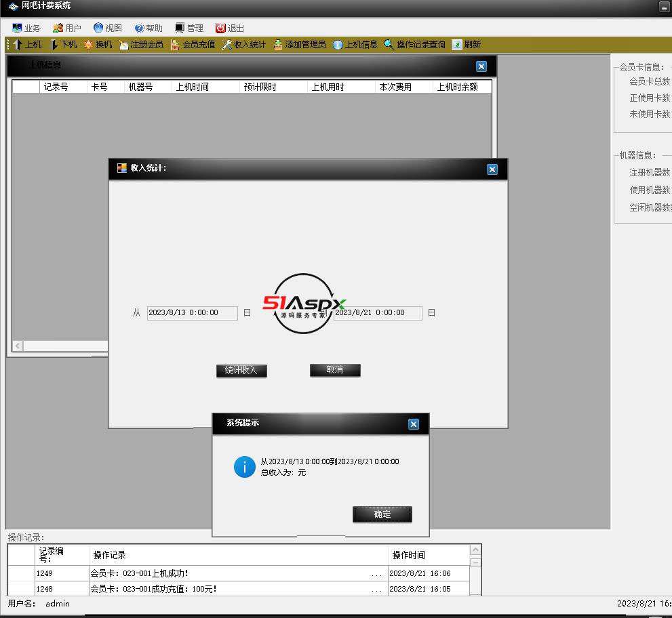
Task: Close the 系统提示 dialog
Action: [x=414, y=424]
